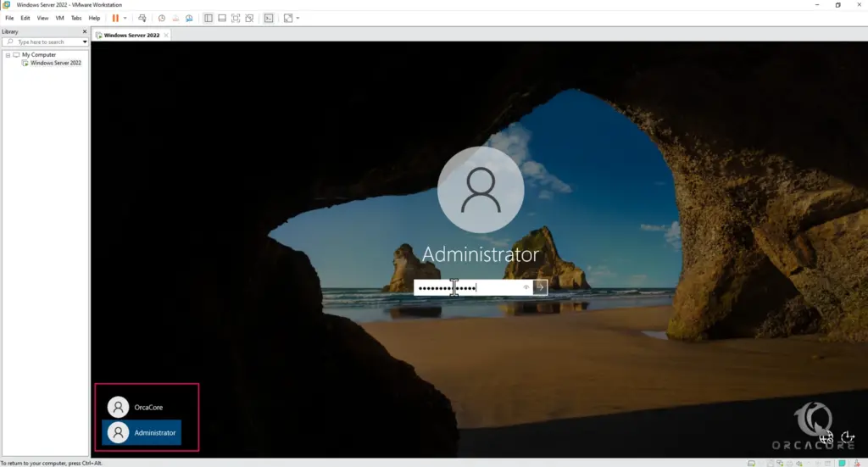The width and height of the screenshot is (868, 467).
Task: Click the network adapter status bar icon
Action: [780, 463]
